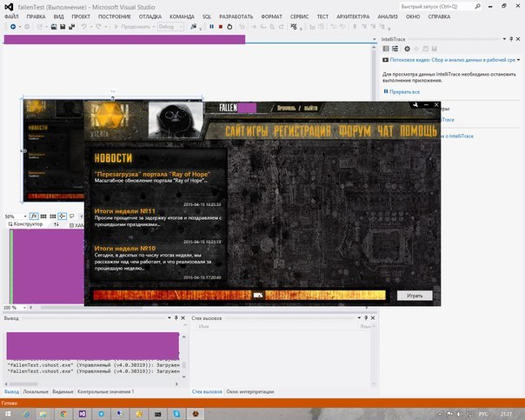The height and width of the screenshot is (420, 525).
Task: Open news item Итоги недели №10
Action: (125, 248)
